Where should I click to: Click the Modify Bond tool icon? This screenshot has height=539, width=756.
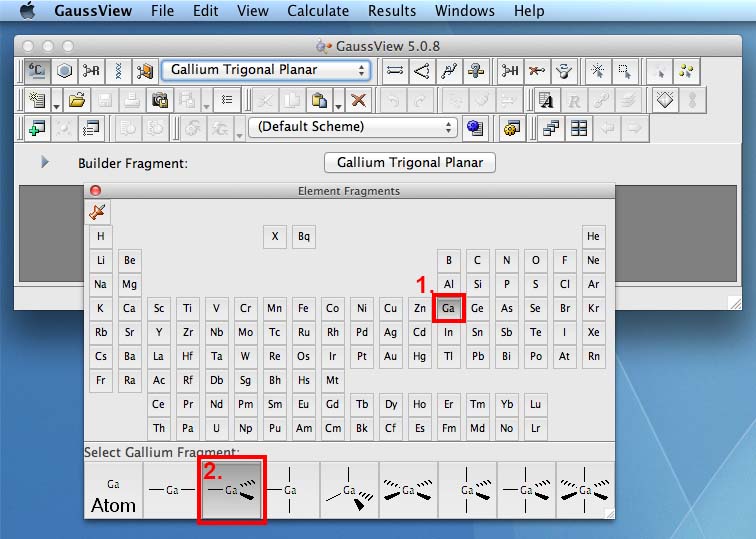[x=394, y=70]
